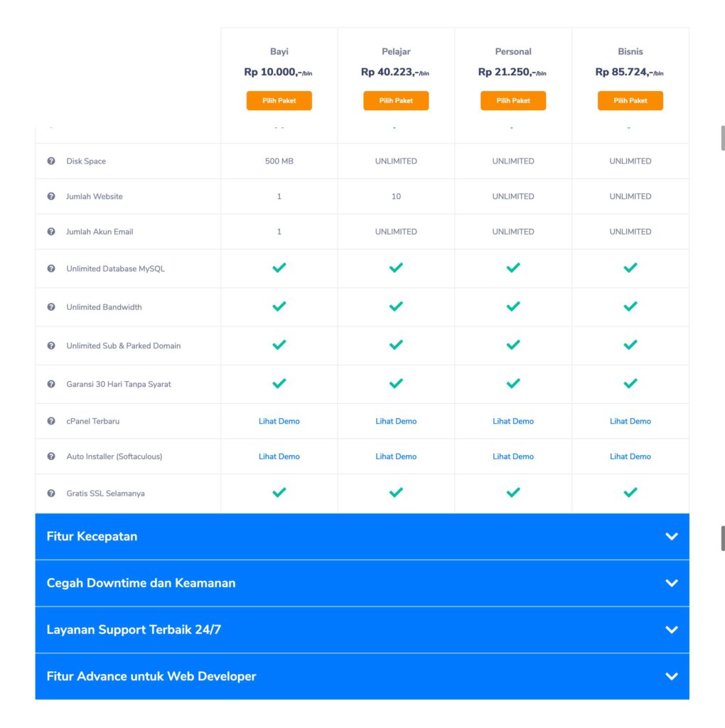Image resolution: width=725 pixels, height=728 pixels.
Task: Click the Rp 10.000 price
Action: (x=278, y=72)
